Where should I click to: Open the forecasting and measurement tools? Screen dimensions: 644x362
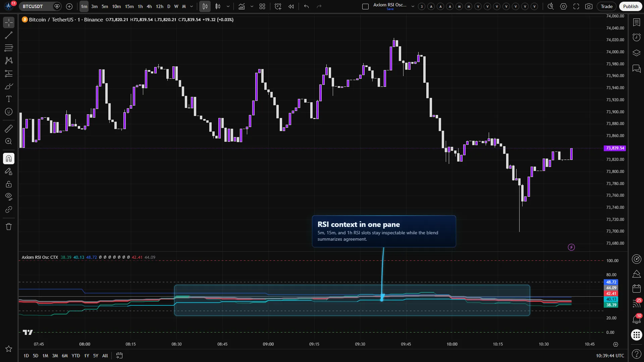click(x=9, y=73)
